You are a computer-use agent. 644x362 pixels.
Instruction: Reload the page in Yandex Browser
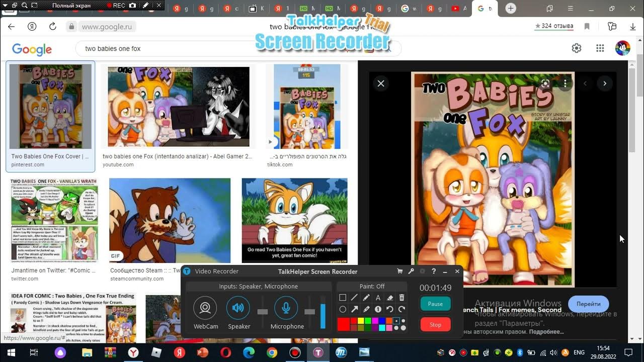(x=53, y=26)
